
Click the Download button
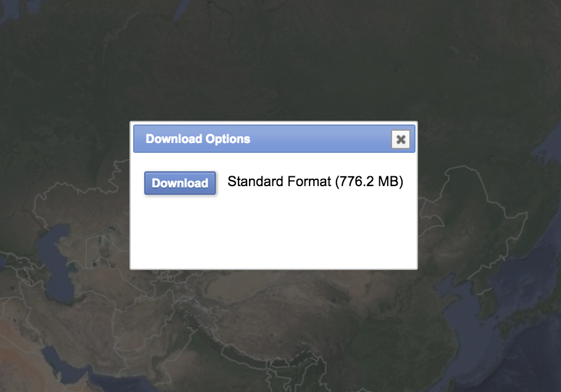[x=180, y=183]
